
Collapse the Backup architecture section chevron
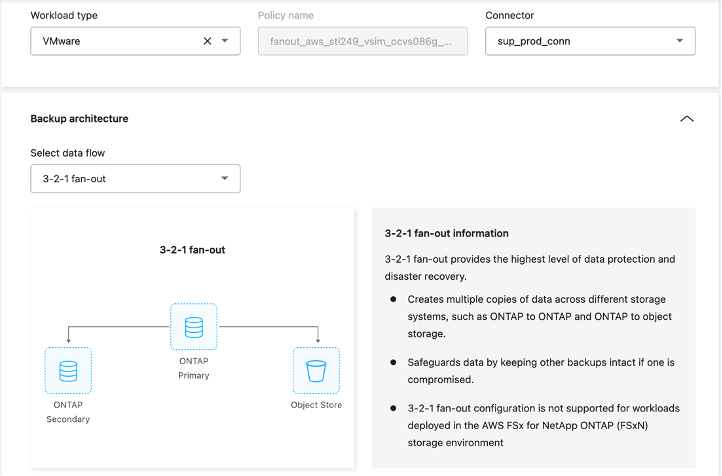point(686,119)
